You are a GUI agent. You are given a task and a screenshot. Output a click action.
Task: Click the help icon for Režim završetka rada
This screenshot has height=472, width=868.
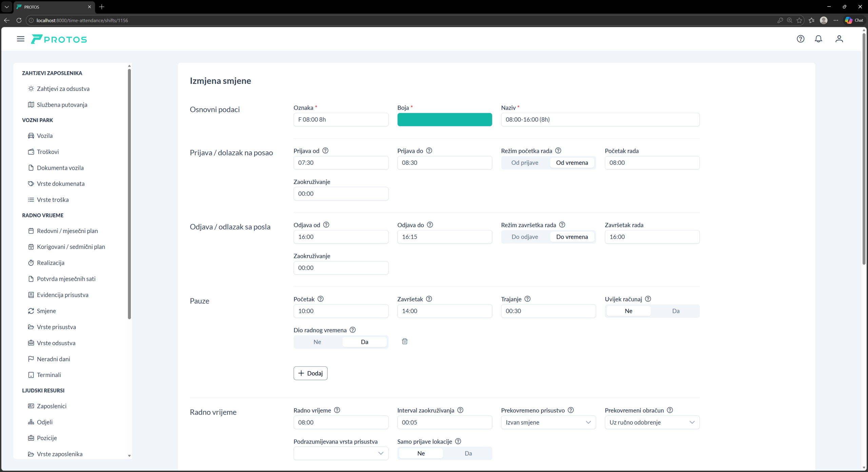click(x=562, y=225)
